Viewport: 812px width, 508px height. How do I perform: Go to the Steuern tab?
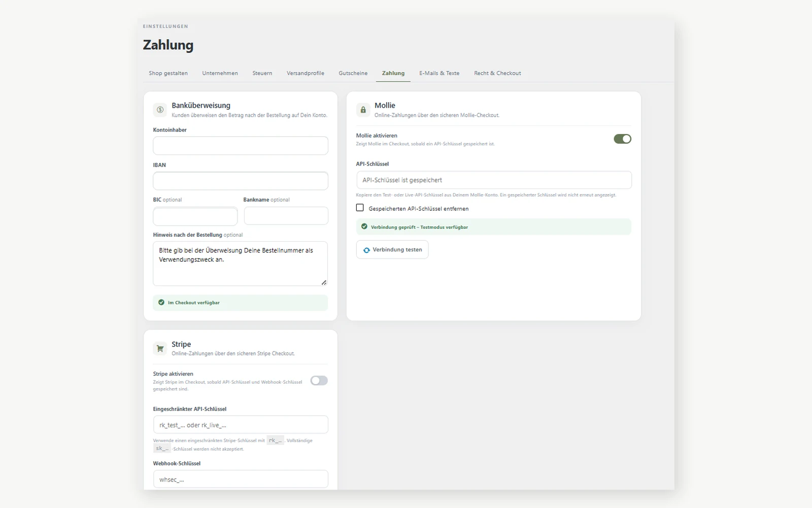click(x=262, y=73)
